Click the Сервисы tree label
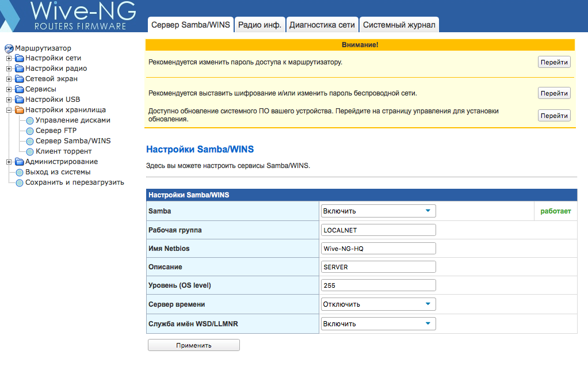The height and width of the screenshot is (366, 588). click(41, 89)
